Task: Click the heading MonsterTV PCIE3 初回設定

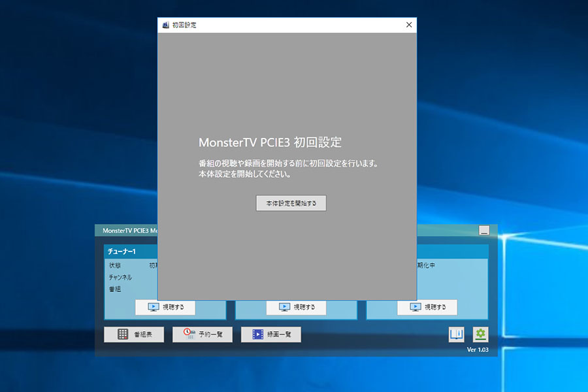Action: coord(270,142)
